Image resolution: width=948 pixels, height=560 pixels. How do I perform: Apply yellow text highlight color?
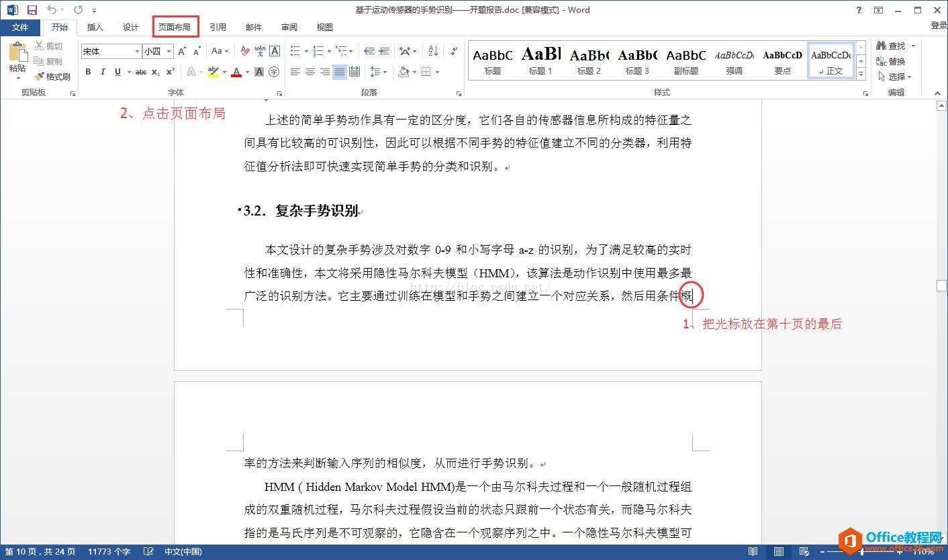click(x=213, y=72)
